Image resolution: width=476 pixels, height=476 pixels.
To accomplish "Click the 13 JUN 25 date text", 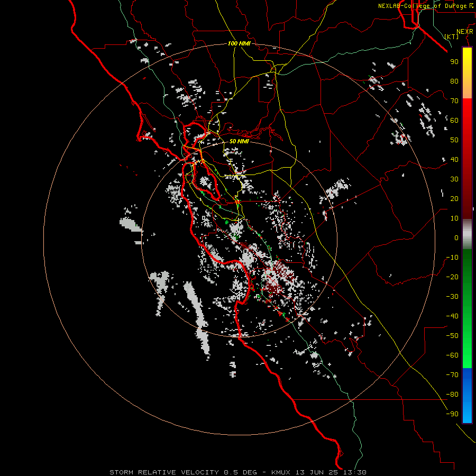I will pyautogui.click(x=318, y=472).
